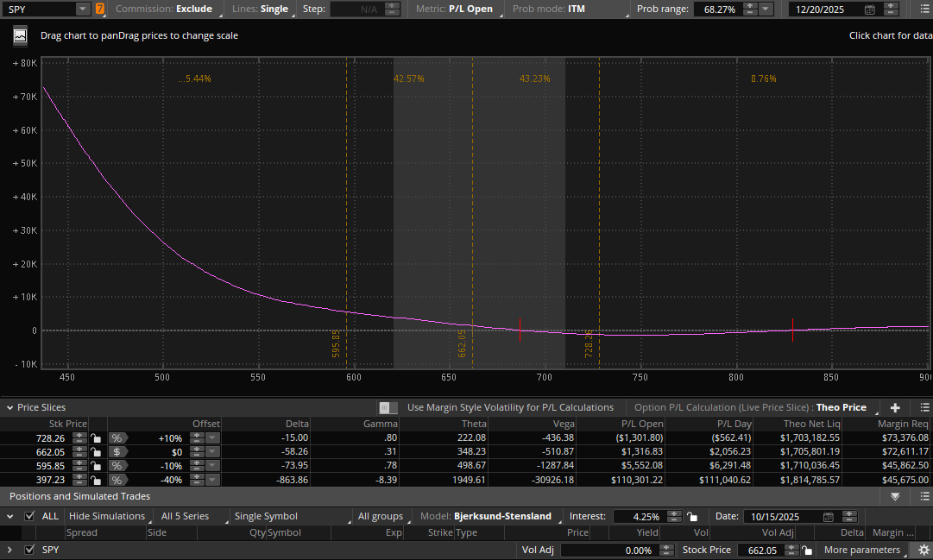Toggle Use Margin Style Volatility switch
The width and height of the screenshot is (933, 560).
pos(388,407)
